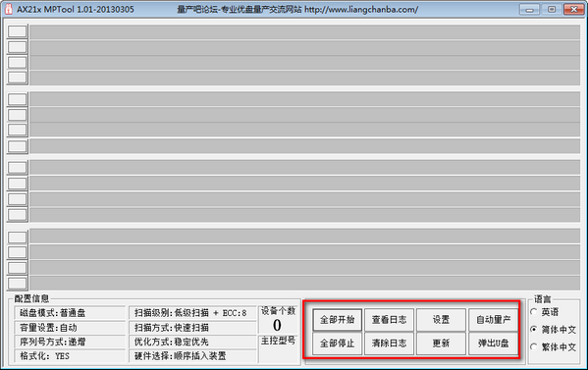Click the first slot button in the top group
588x370 pixels.
coord(18,31)
